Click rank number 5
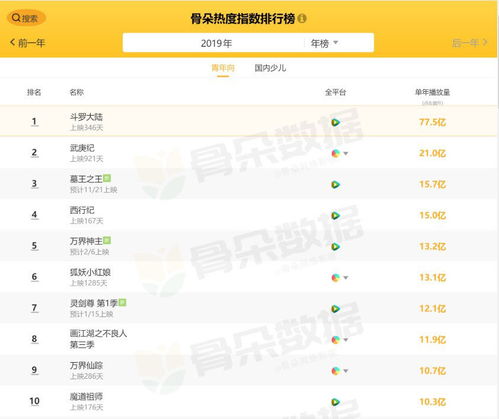The width and height of the screenshot is (499, 419). click(x=34, y=246)
